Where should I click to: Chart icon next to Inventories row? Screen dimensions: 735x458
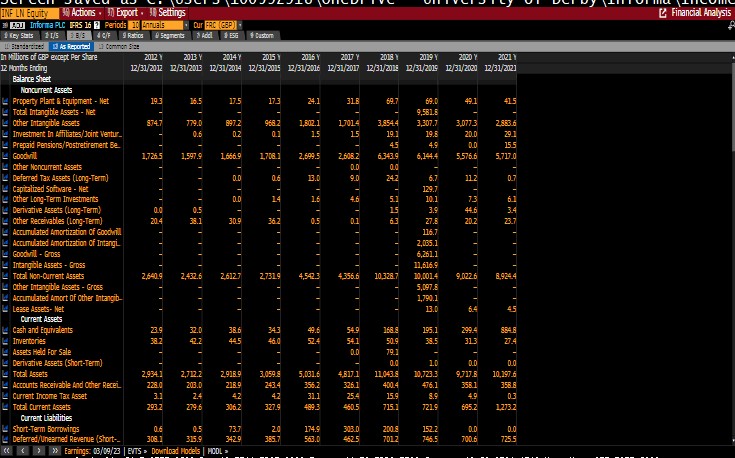(5, 341)
